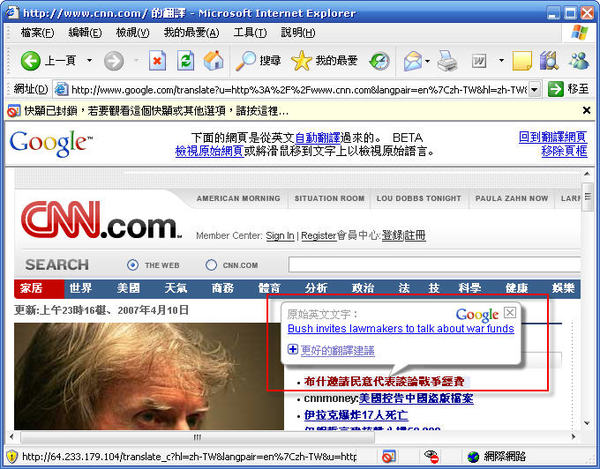Refresh the page with green arrows icon

pyautogui.click(x=186, y=61)
